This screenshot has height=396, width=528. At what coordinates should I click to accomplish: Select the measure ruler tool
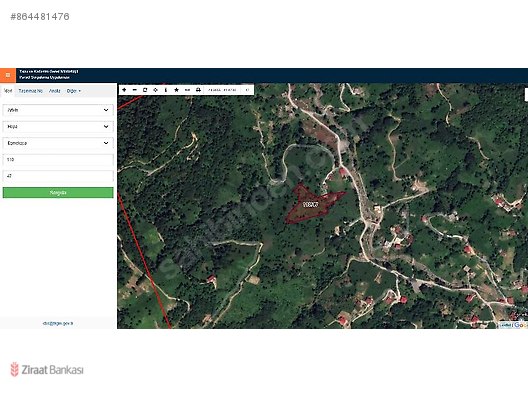[187, 90]
